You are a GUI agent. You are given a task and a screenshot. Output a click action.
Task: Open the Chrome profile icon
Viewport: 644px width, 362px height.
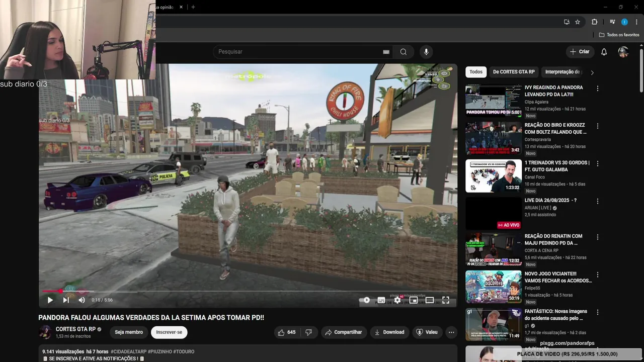pyautogui.click(x=624, y=22)
